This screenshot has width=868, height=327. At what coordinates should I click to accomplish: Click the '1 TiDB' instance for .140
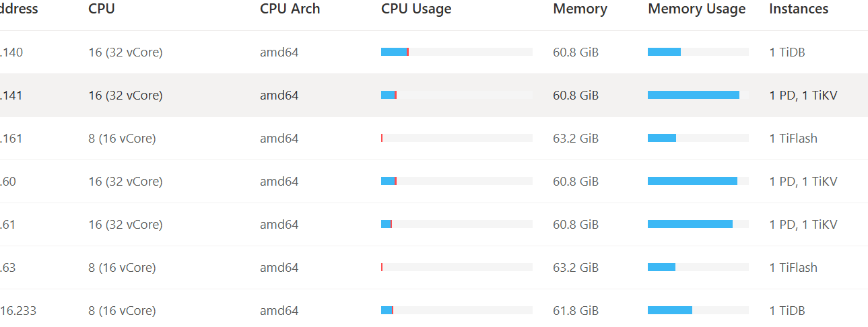(787, 52)
